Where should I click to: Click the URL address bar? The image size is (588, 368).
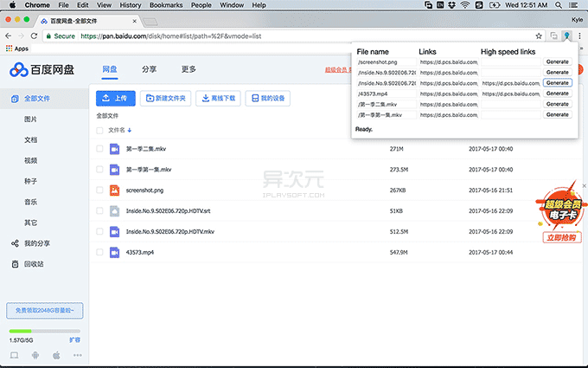coord(292,36)
